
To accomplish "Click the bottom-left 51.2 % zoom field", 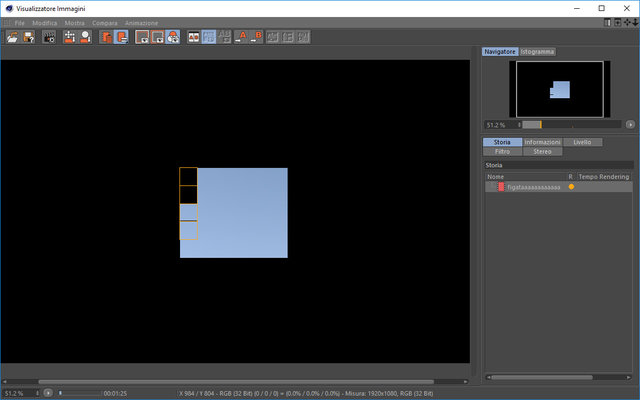I will point(19,393).
